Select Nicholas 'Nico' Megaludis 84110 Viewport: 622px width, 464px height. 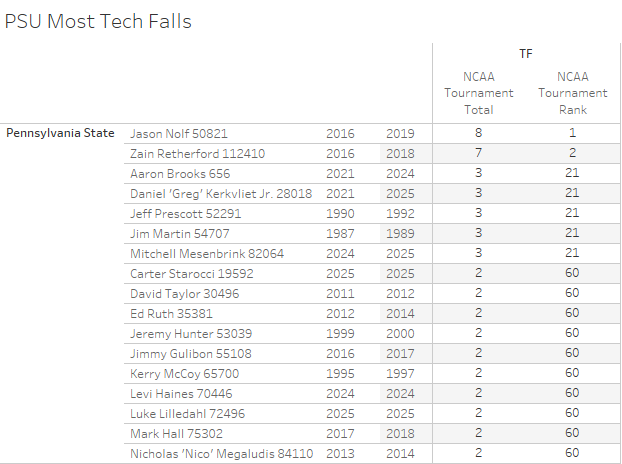pos(222,453)
